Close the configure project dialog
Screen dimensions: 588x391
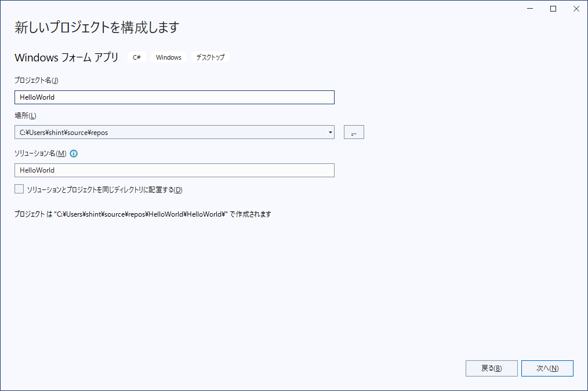[x=576, y=9]
